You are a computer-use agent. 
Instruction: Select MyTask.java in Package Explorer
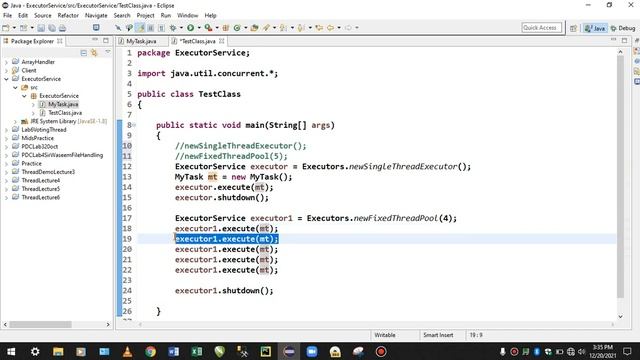point(63,104)
